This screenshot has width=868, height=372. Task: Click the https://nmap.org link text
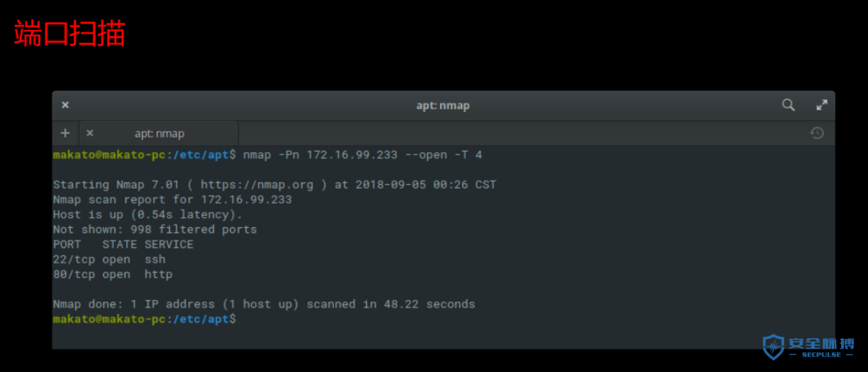(x=257, y=185)
